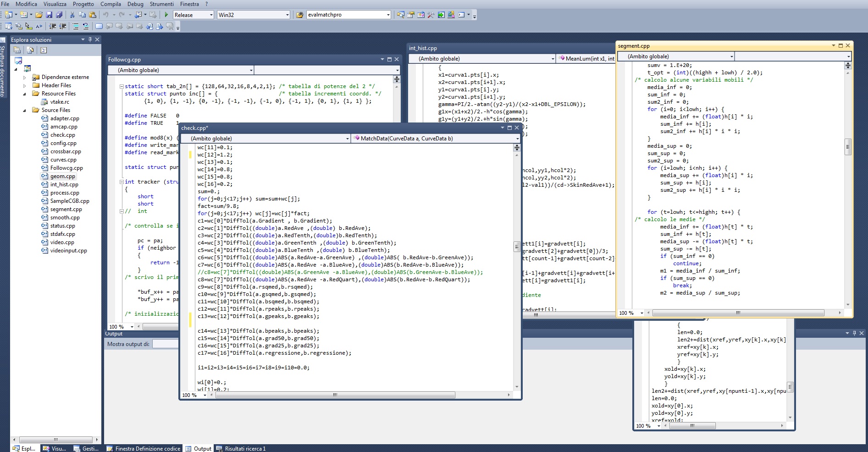868x452 pixels.
Task: Start debugging with the green play icon
Action: [166, 15]
